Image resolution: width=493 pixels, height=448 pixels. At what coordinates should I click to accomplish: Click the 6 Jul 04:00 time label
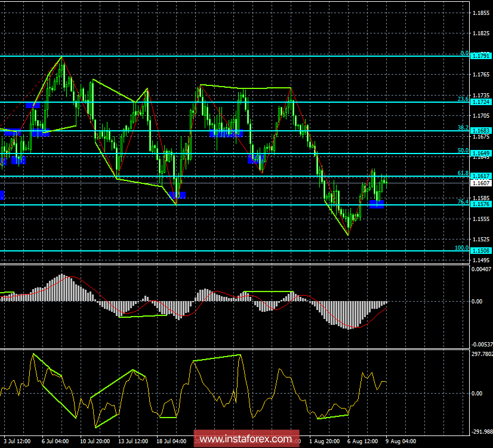pos(55,441)
